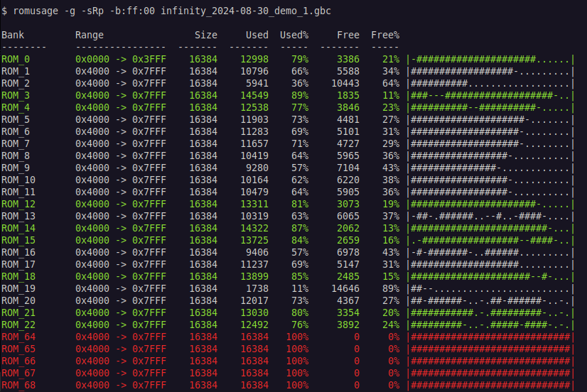Click the free value 5965
Image resolution: width=587 pixels, height=392 pixels.
click(348, 156)
